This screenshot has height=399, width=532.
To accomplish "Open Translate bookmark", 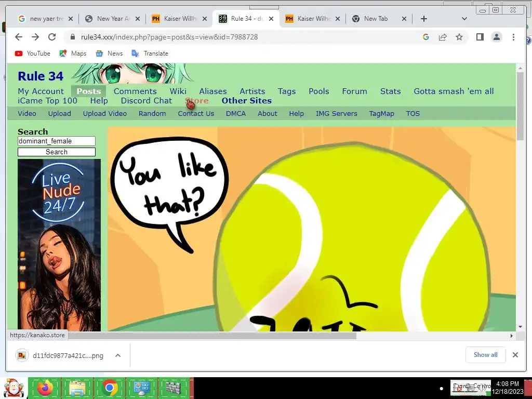I will tap(150, 54).
